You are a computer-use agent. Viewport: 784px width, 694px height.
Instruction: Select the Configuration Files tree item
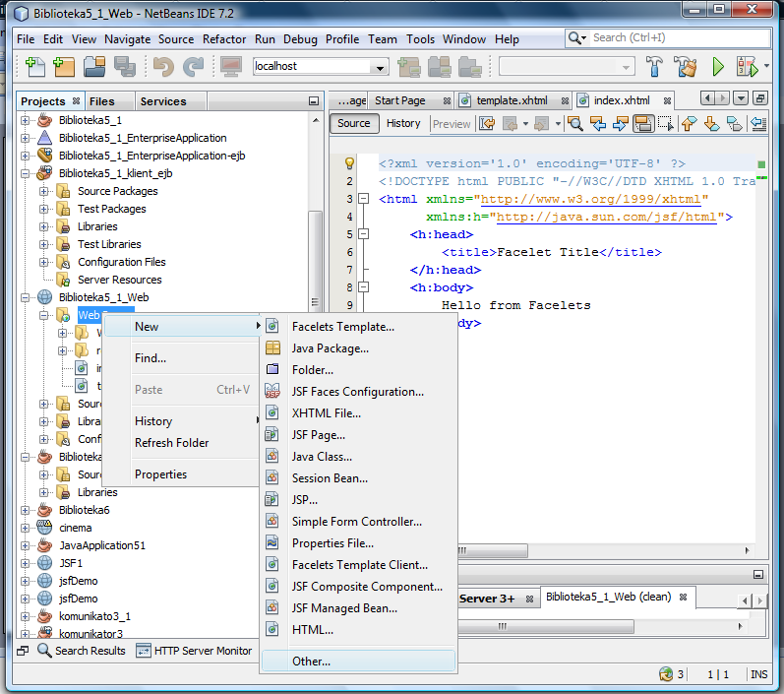click(x=122, y=262)
